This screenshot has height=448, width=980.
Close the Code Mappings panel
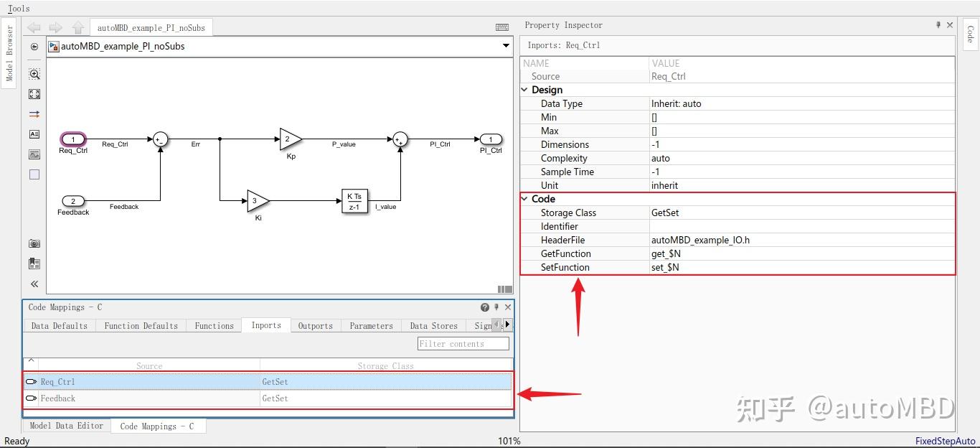508,307
